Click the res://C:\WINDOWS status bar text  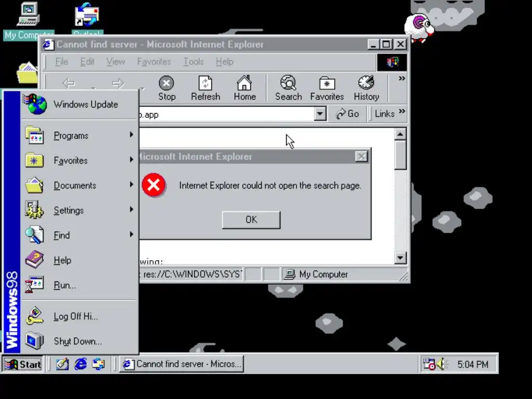pos(192,274)
